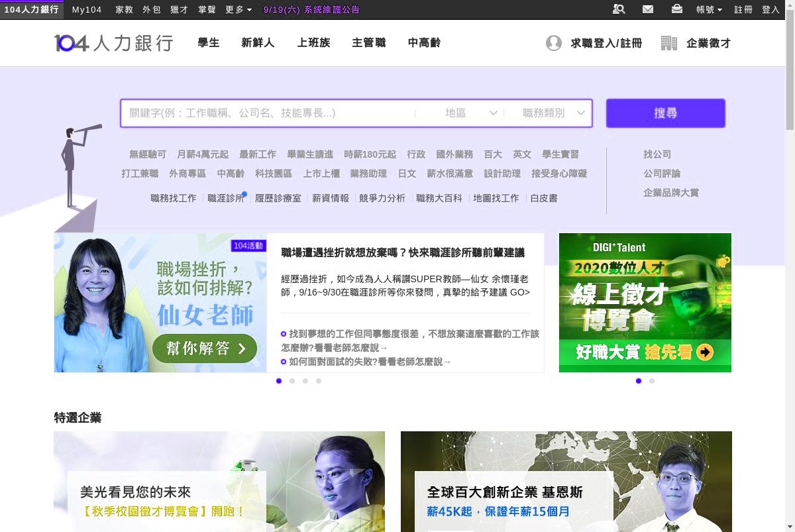Click 家教 in the top bar
Screen dimensions: 795x532
(125, 9)
